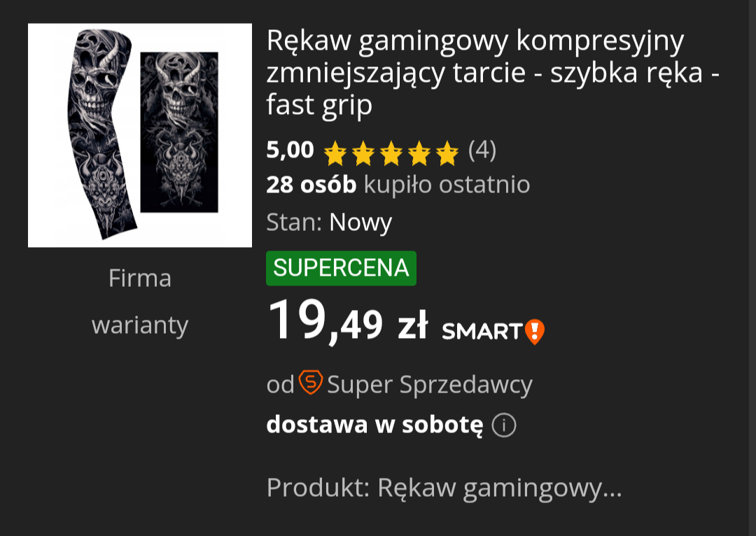Click the 19,49 zł price
This screenshot has width=756, height=536.
click(348, 321)
